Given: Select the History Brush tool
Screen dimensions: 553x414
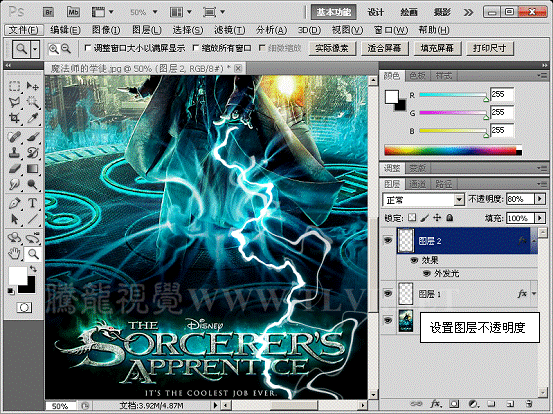Looking at the screenshot, I should tap(32, 153).
